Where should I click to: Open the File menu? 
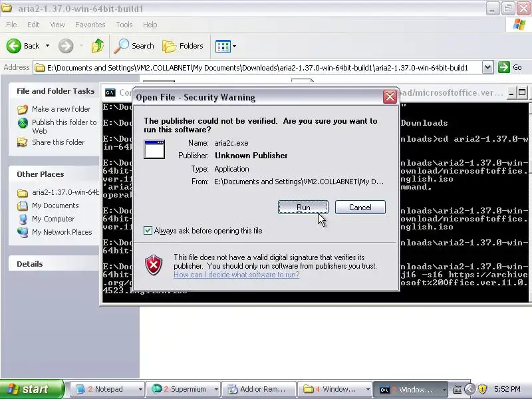[x=11, y=25]
